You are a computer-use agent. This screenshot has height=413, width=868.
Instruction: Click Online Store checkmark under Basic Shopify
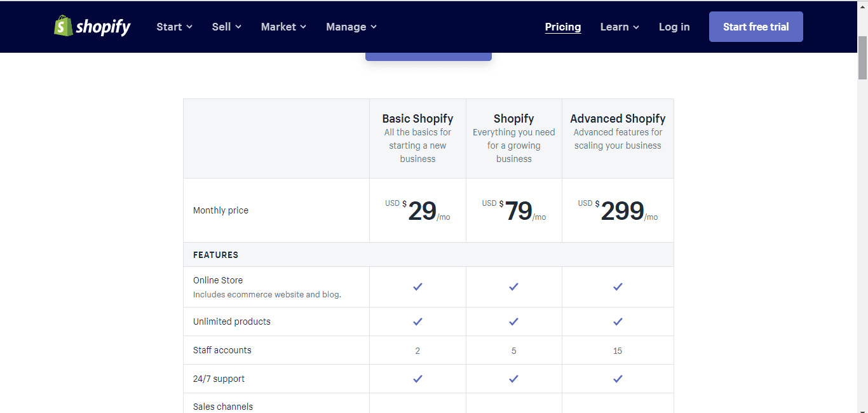[x=417, y=287]
